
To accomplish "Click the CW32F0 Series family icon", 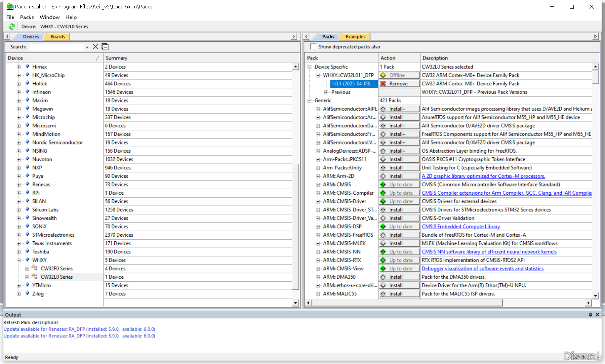I will click(x=35, y=268).
